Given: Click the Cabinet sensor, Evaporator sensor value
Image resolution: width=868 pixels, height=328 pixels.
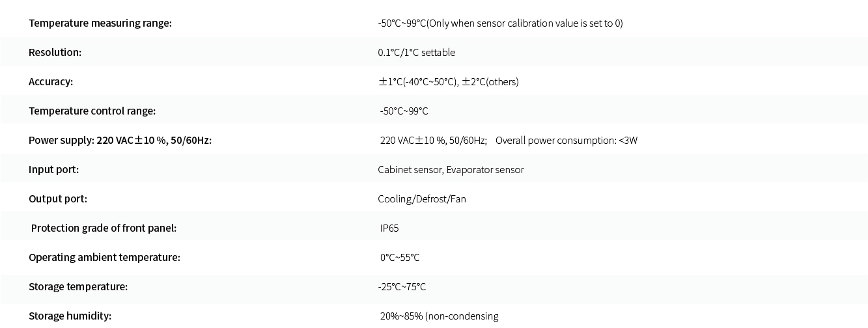Looking at the screenshot, I should (451, 170).
